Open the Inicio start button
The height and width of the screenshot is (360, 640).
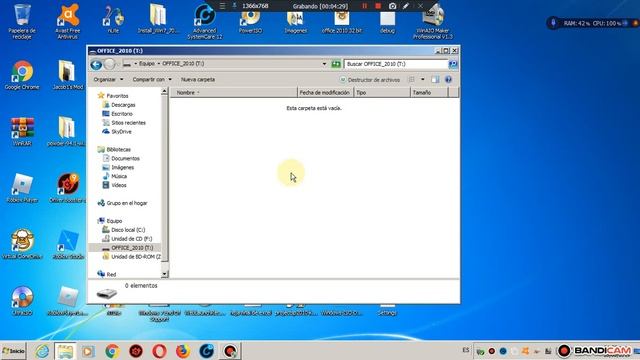point(13,351)
